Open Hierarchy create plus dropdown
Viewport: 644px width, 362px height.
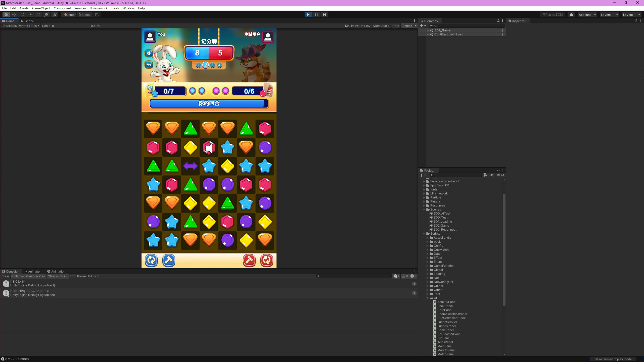click(423, 26)
